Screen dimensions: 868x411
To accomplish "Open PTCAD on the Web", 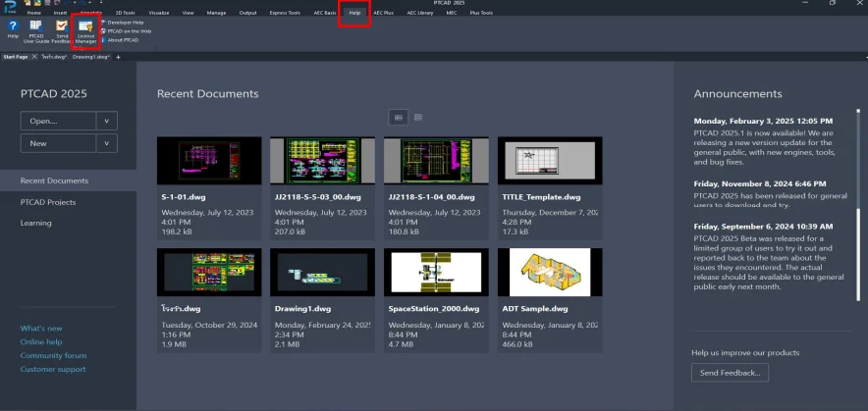I will 127,31.
